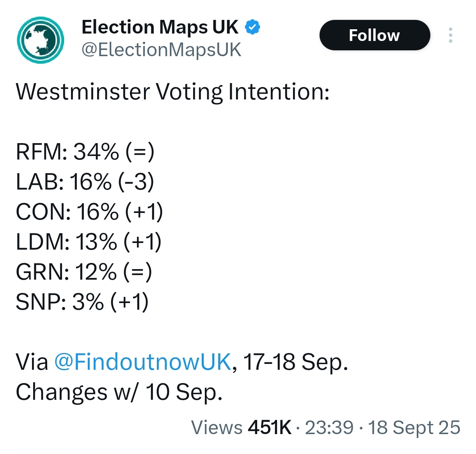Click the blue verified badge icon

(x=252, y=27)
